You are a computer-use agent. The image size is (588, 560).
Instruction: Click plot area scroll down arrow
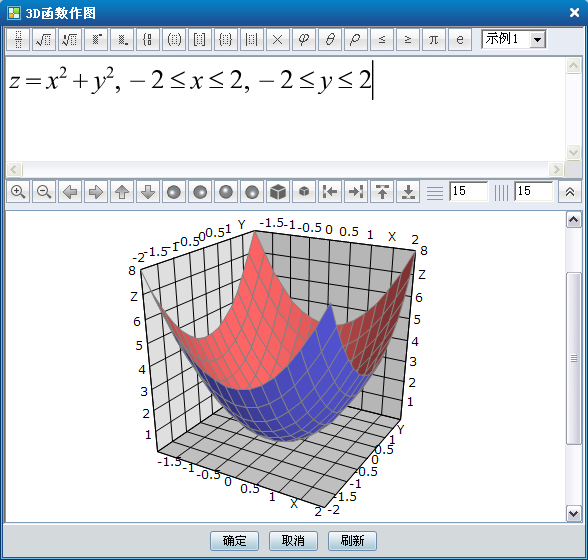(x=574, y=513)
